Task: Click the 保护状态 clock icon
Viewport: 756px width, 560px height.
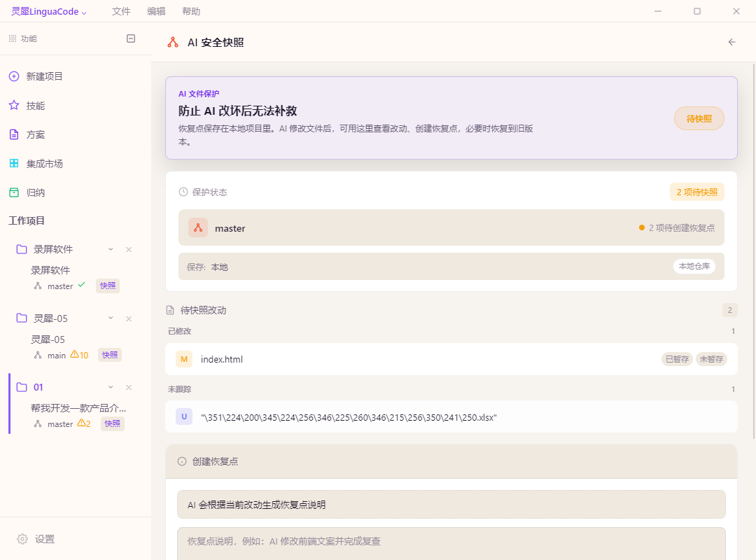Action: point(183,192)
